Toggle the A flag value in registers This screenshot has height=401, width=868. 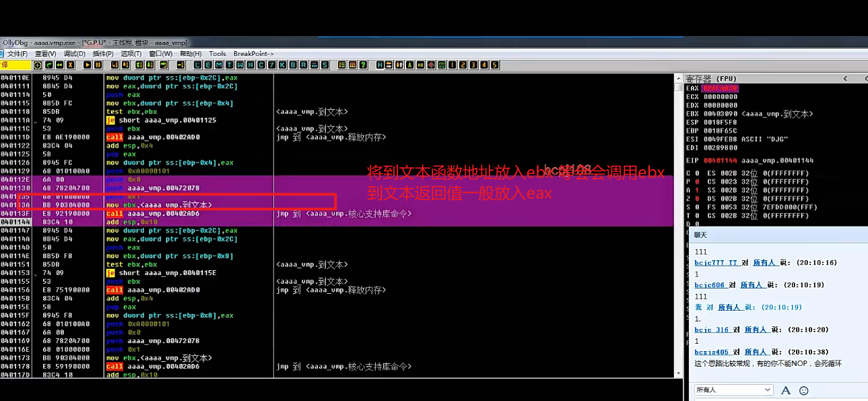[697, 189]
